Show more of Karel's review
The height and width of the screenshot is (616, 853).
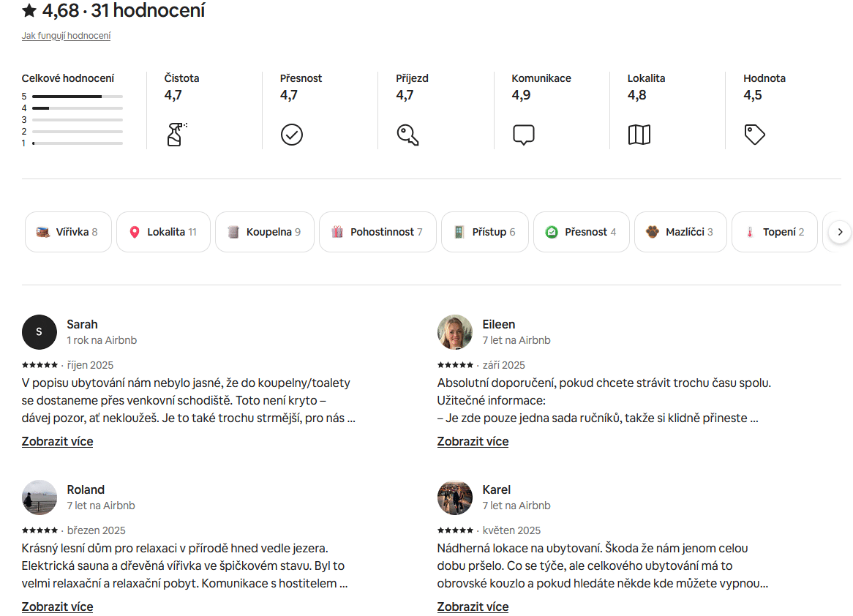(x=473, y=606)
